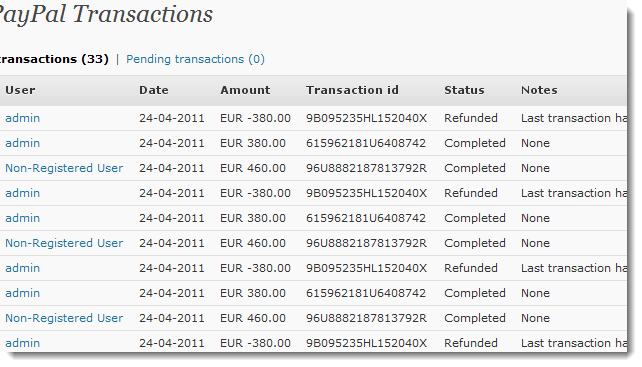Click truncated note 'Last transaction ha' in first row
The image size is (642, 367).
point(574,118)
